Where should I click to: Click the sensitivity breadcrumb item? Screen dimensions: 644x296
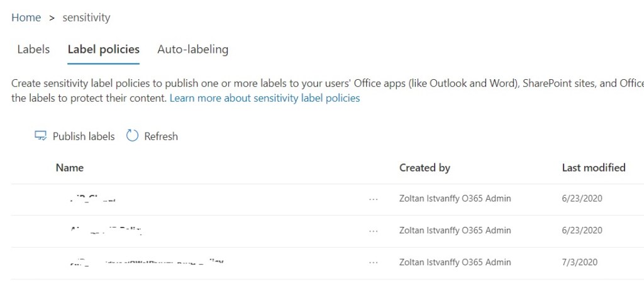tap(86, 18)
